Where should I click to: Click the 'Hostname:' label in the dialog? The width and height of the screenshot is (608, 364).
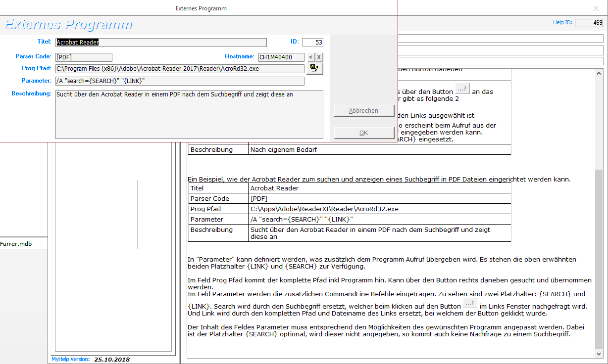[240, 57]
